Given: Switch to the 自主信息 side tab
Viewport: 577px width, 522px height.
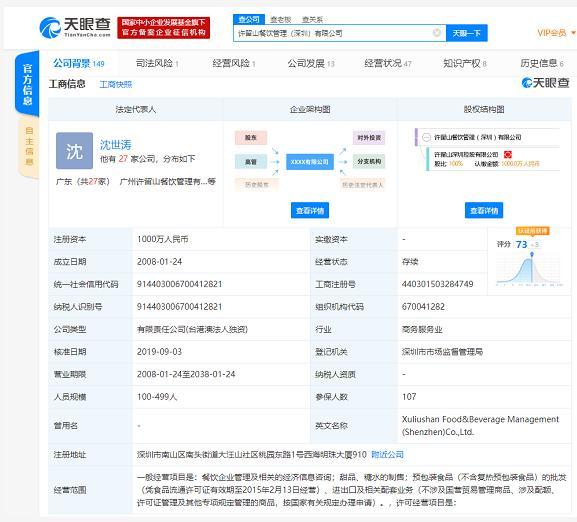Looking at the screenshot, I should [29, 146].
